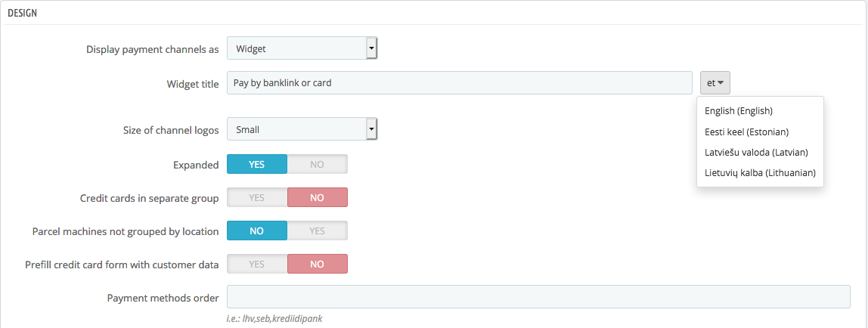868x328 pixels.
Task: Focus the Payment methods order input field
Action: coord(538,297)
